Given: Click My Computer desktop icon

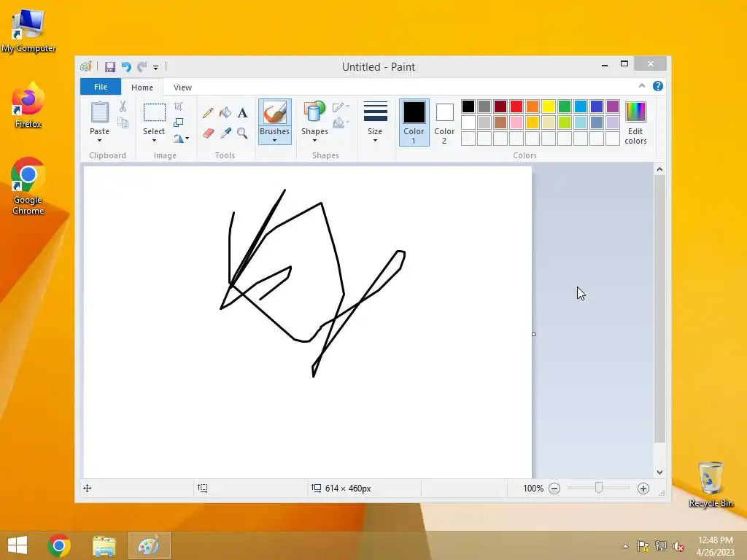Looking at the screenshot, I should click(28, 31).
